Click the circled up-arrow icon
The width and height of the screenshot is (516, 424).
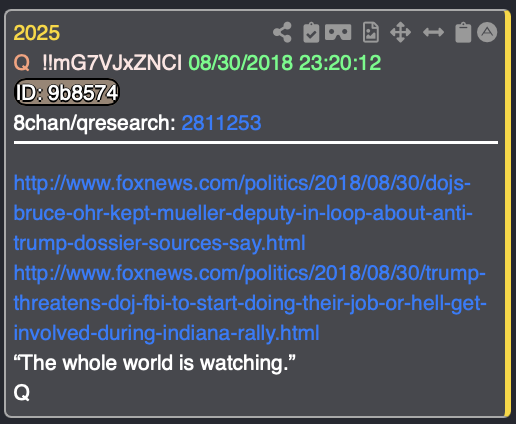[487, 32]
